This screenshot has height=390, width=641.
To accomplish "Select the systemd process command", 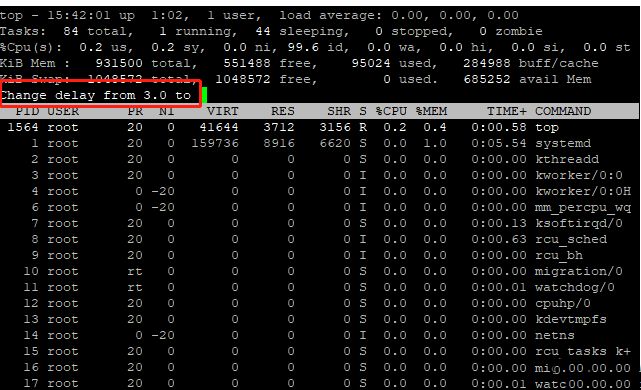I will pyautogui.click(x=563, y=143).
